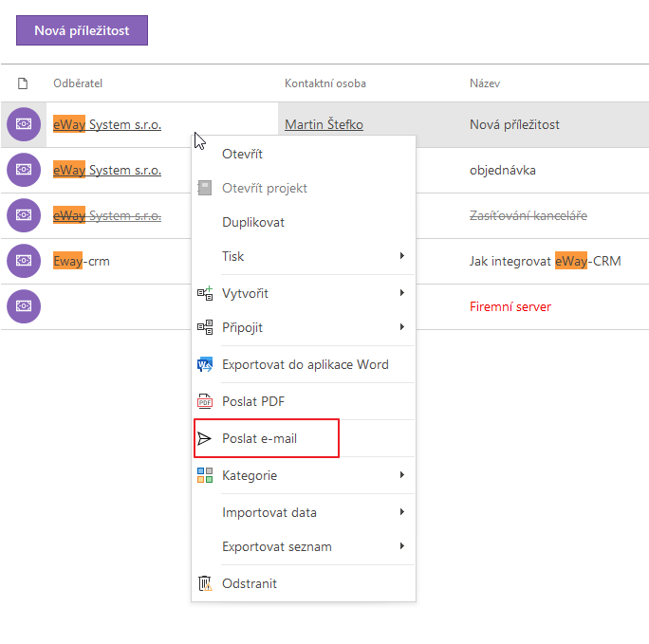Select the objednávka name cell
The height and width of the screenshot is (644, 649).
[x=503, y=170]
